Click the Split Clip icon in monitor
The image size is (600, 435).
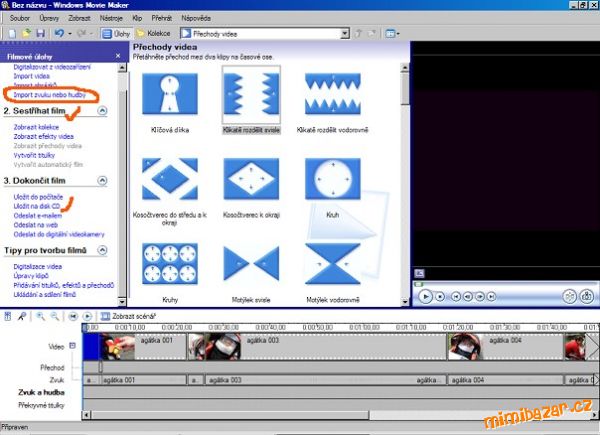570,296
